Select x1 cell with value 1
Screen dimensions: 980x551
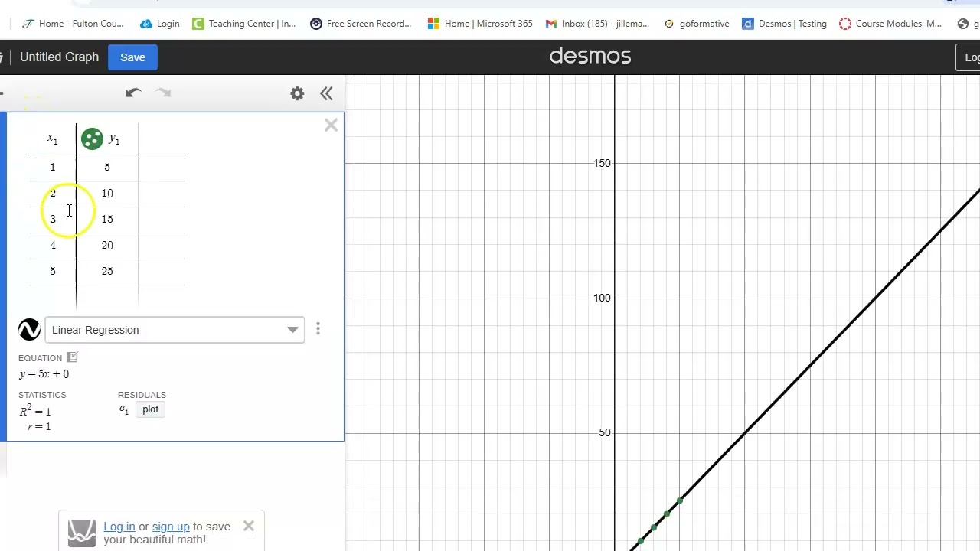pos(53,167)
